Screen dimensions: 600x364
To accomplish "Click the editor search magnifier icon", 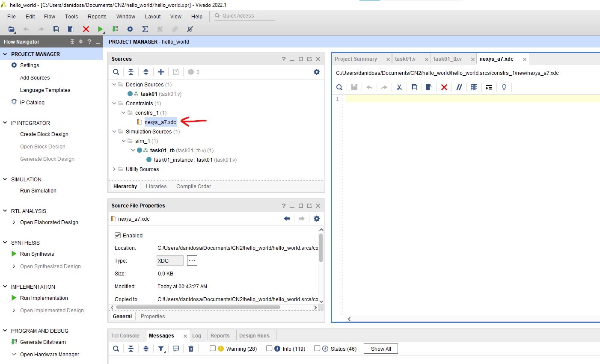I will [339, 87].
